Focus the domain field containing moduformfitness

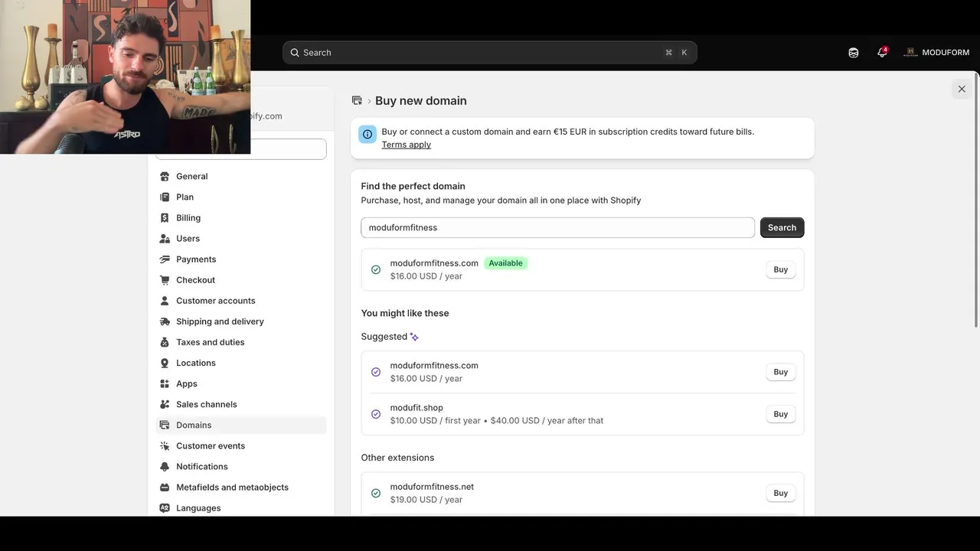tap(558, 227)
